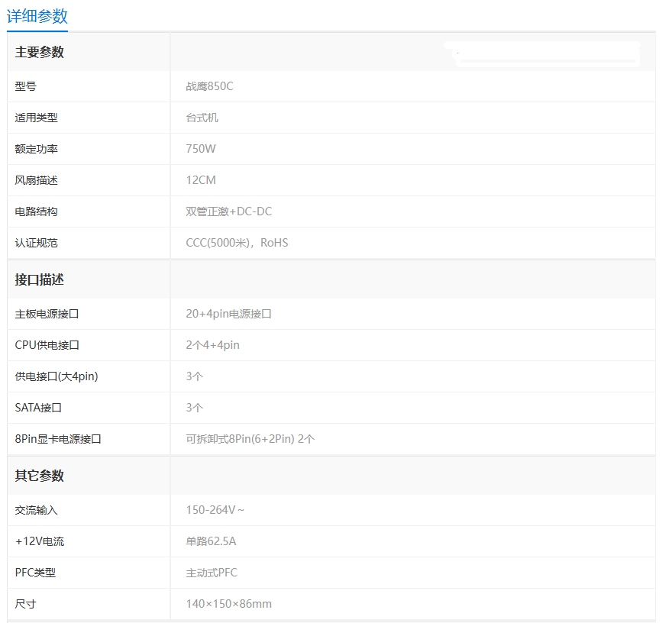Image resolution: width=672 pixels, height=623 pixels.
Task: Click the 尺寸 label
Action: [x=26, y=604]
